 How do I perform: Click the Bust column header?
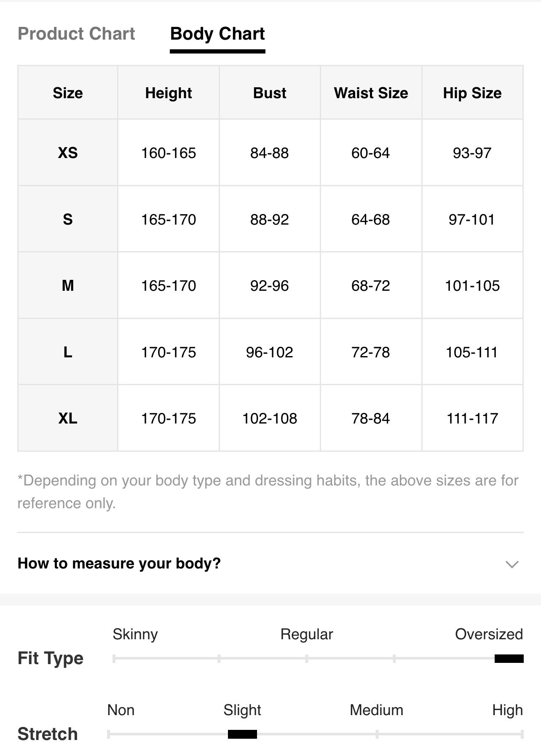[x=270, y=93]
